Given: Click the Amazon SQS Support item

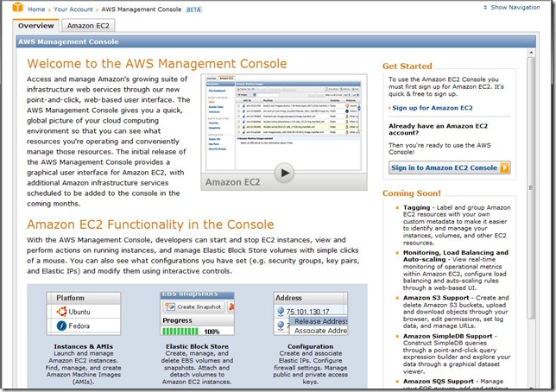Looking at the screenshot, I should 452,383.
